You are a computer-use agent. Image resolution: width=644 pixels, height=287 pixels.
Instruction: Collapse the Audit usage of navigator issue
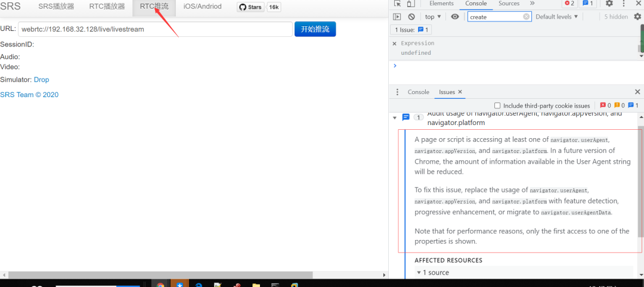395,118
